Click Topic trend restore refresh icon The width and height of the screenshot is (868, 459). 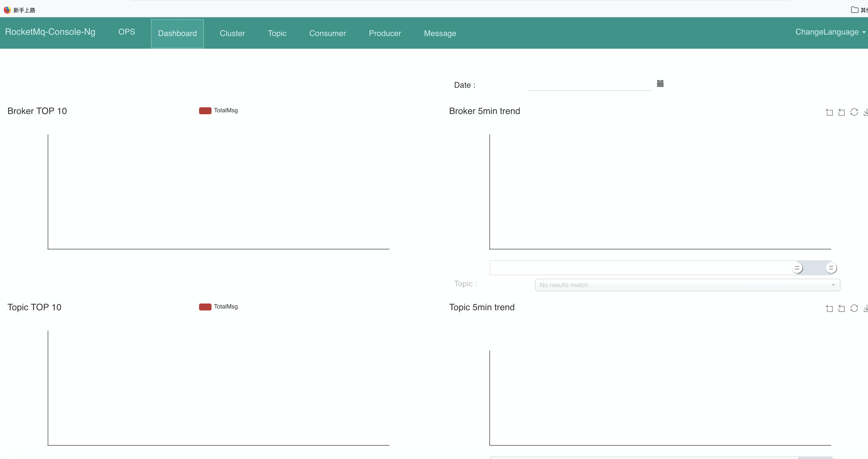click(854, 308)
